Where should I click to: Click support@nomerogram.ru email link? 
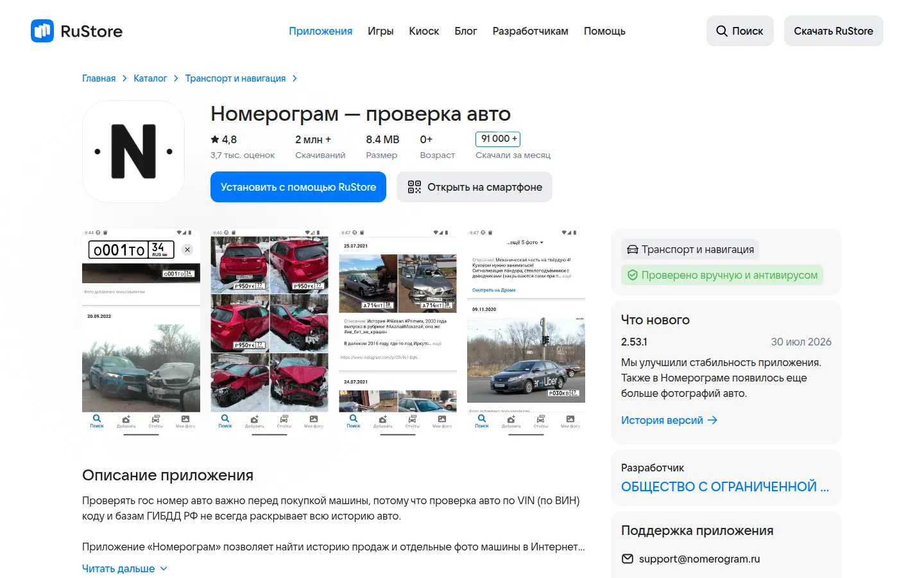pos(699,559)
